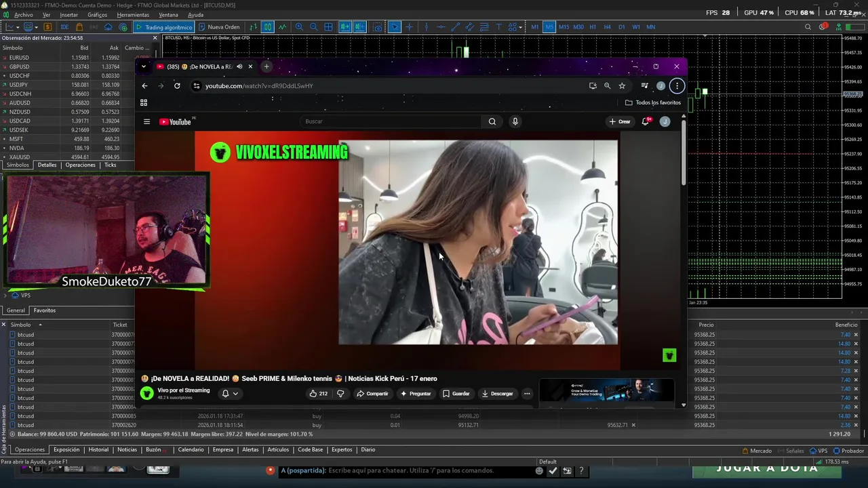The width and height of the screenshot is (868, 488).
Task: Click the Trading algorítmico toolbar button
Action: tap(163, 27)
